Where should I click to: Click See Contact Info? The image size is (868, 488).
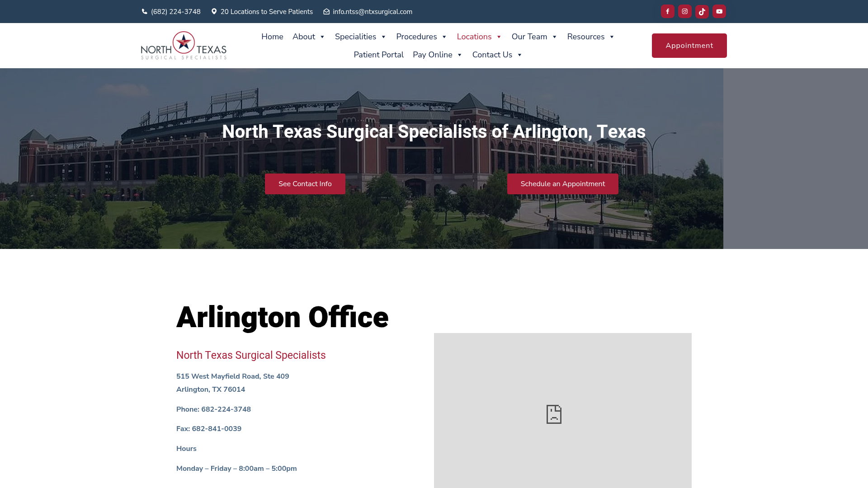305,183
